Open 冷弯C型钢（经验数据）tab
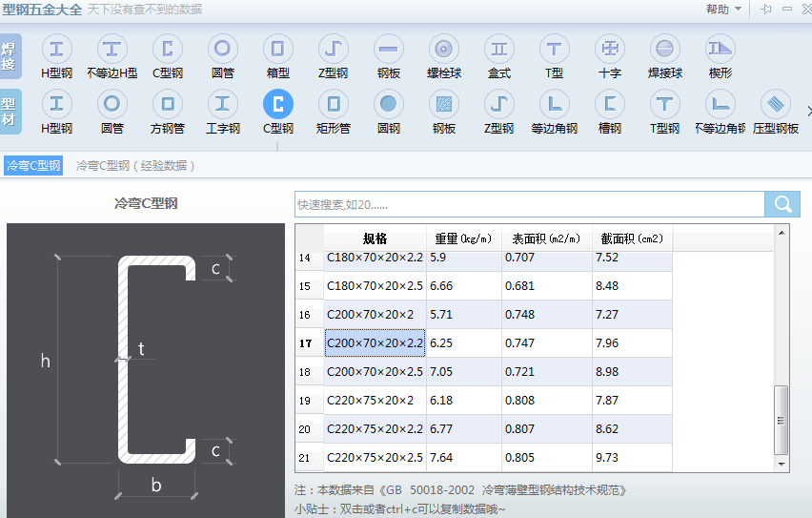Screen dimensions: 812x518 coord(135,165)
